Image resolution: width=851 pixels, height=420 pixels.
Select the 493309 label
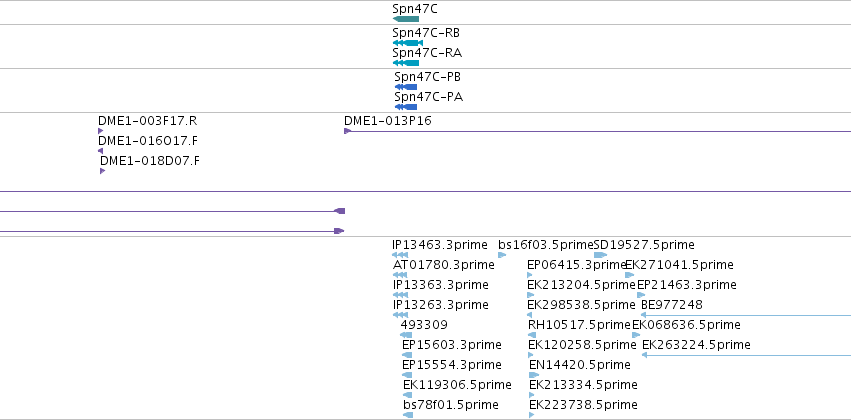click(424, 324)
